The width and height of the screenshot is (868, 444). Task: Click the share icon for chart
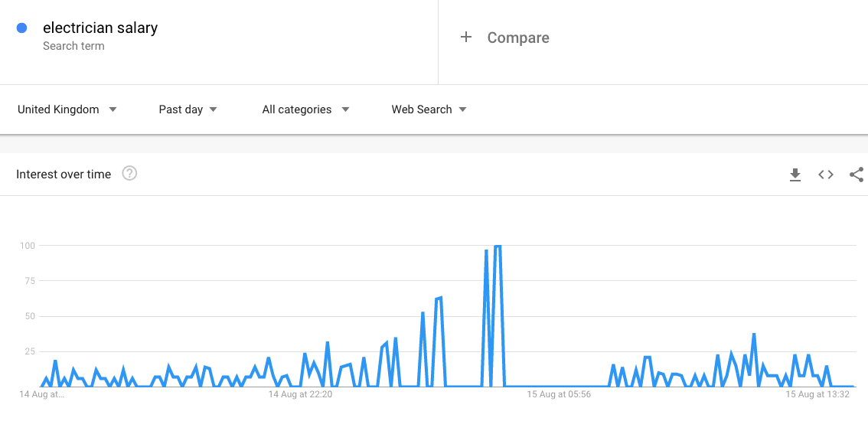[857, 175]
